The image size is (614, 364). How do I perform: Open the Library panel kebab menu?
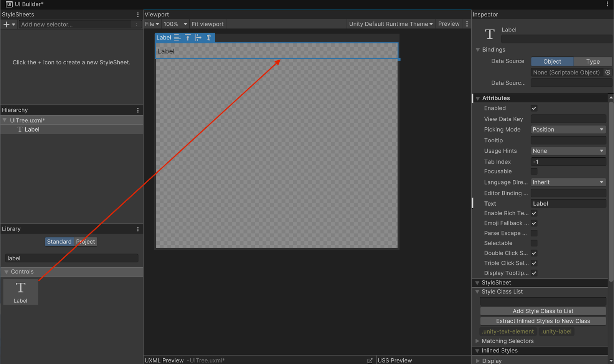tap(138, 229)
